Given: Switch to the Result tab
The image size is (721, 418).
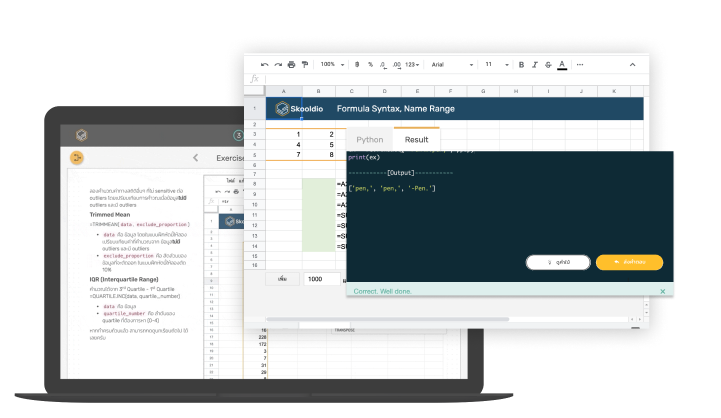Looking at the screenshot, I should (416, 140).
